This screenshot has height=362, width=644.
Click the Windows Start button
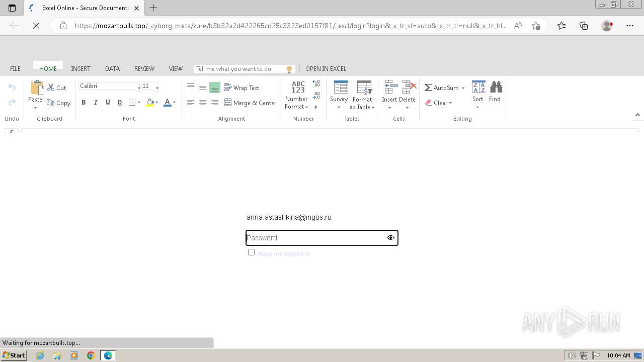[14, 355]
